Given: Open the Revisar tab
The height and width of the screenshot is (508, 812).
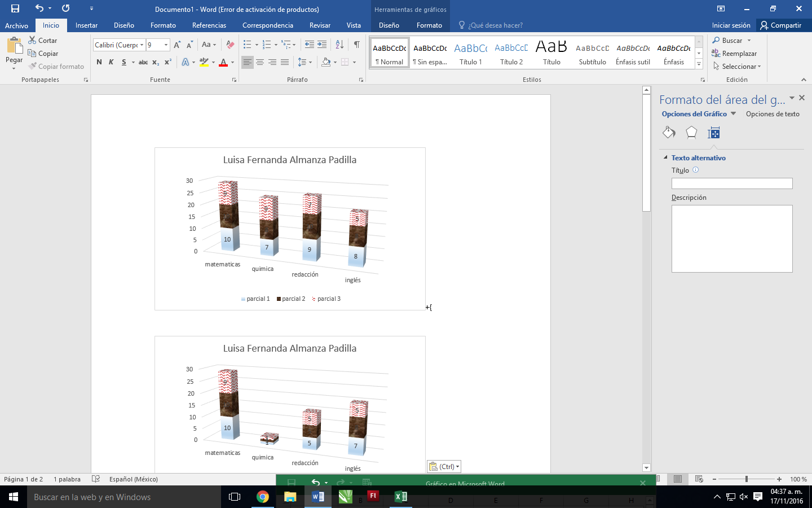Looking at the screenshot, I should tap(320, 25).
